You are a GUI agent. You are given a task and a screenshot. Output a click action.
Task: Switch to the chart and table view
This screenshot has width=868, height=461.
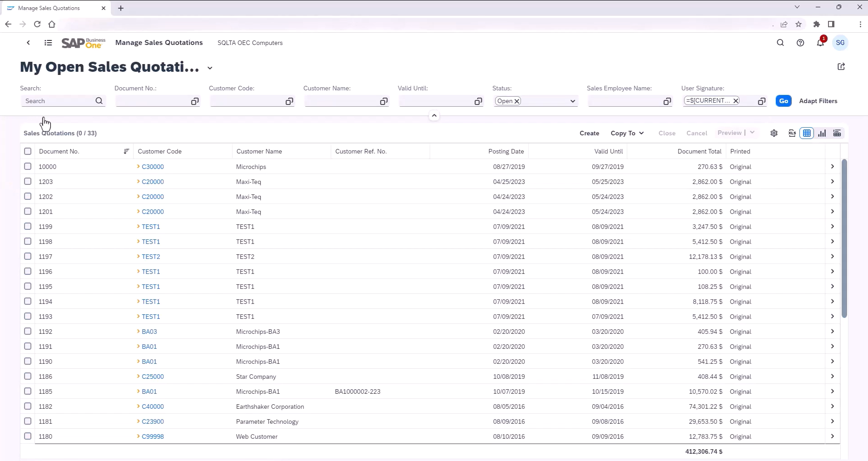(x=837, y=133)
